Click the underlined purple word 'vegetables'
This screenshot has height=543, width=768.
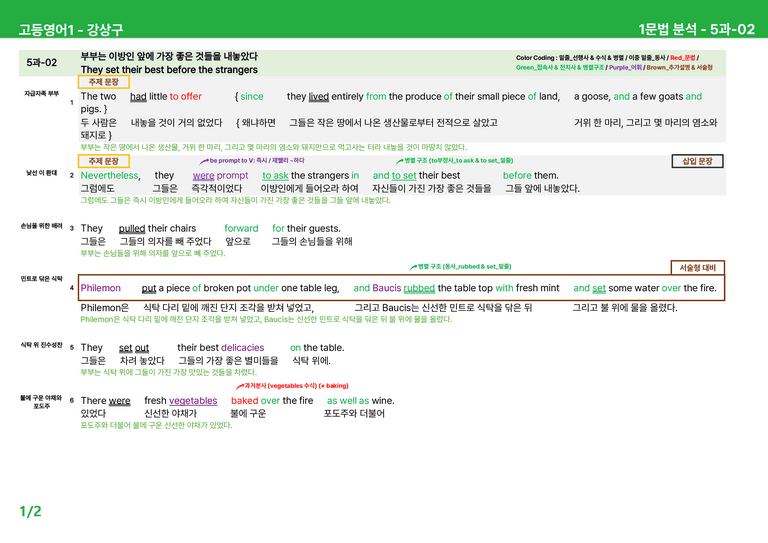(193, 401)
